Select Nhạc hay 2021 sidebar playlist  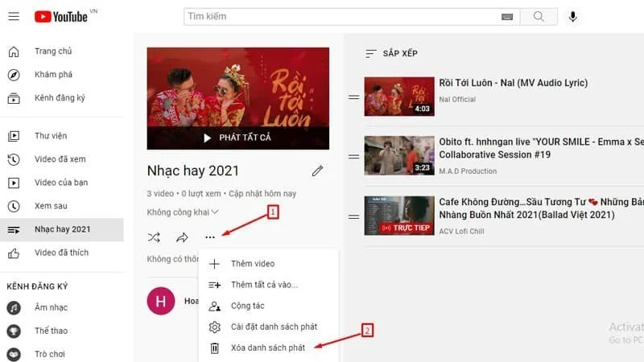coord(62,229)
